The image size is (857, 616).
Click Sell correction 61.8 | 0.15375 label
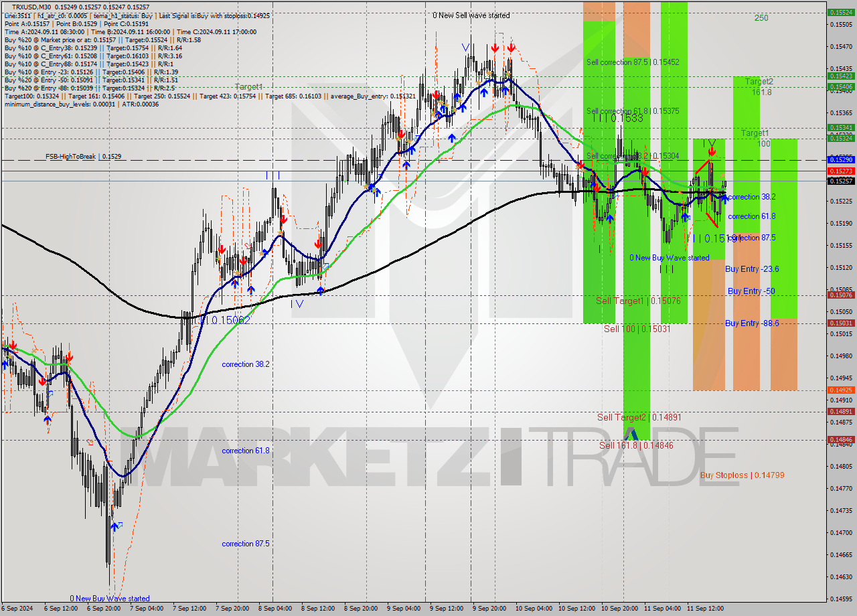click(633, 111)
